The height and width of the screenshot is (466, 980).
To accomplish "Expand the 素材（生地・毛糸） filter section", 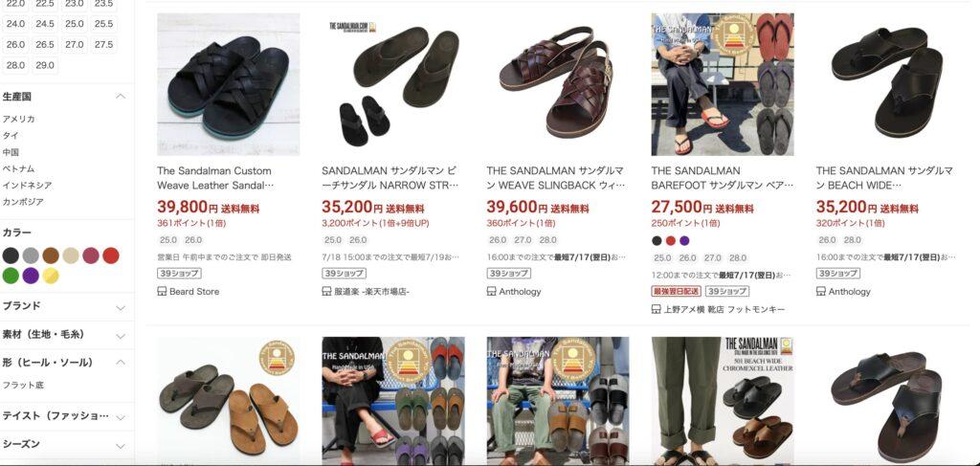I will pos(67,335).
